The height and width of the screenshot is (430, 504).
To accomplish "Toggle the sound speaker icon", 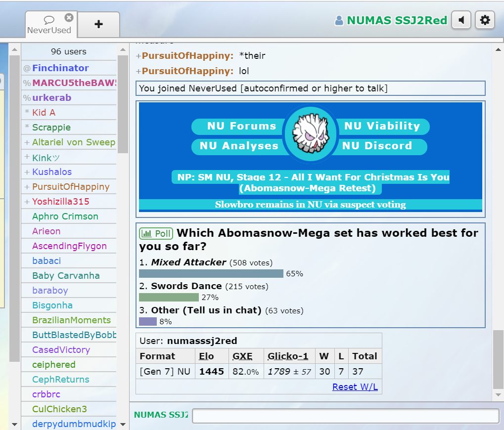I will tap(461, 20).
